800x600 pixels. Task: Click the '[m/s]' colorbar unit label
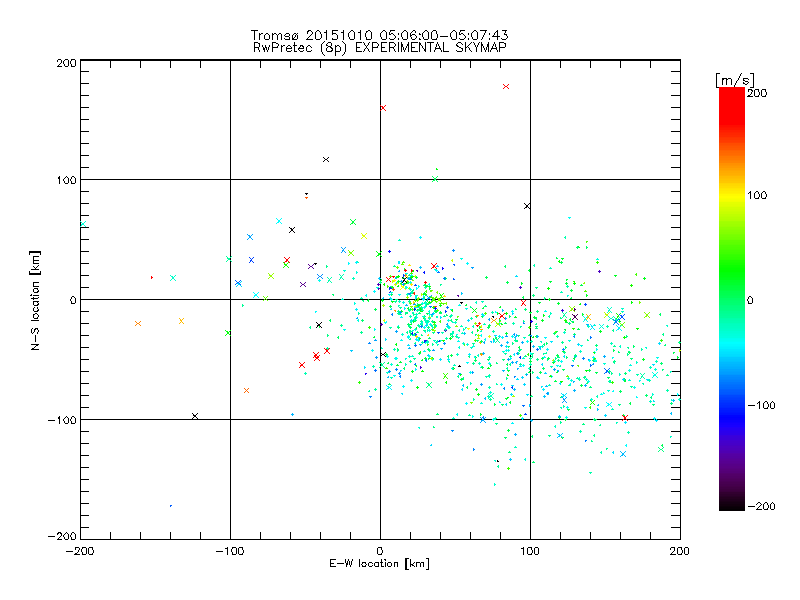point(734,80)
